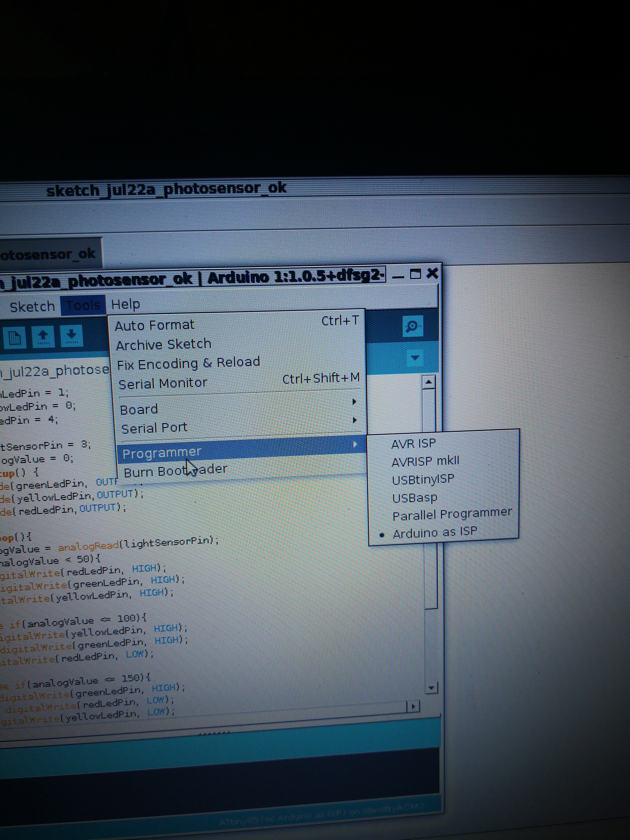Click the analogRead code line
This screenshot has height=840, width=630.
click(x=109, y=544)
